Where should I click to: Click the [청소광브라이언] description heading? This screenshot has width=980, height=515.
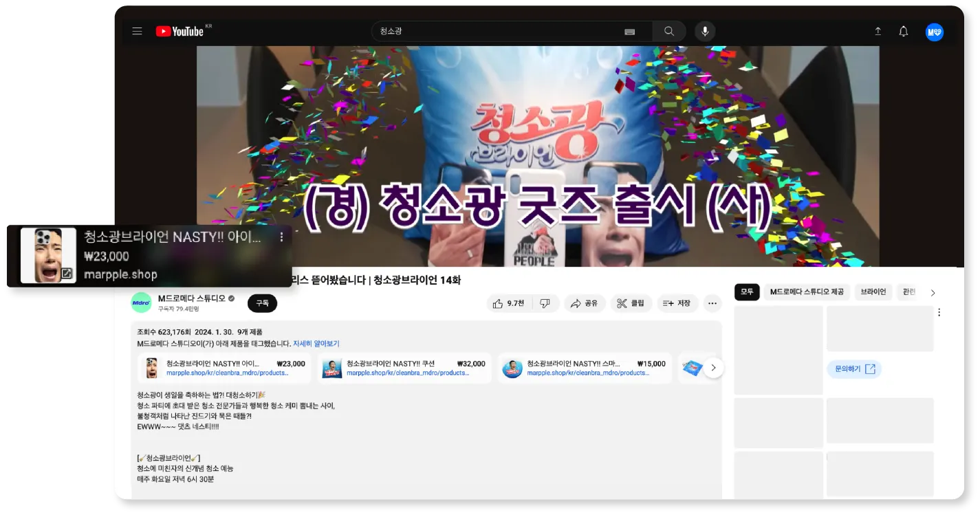point(168,458)
